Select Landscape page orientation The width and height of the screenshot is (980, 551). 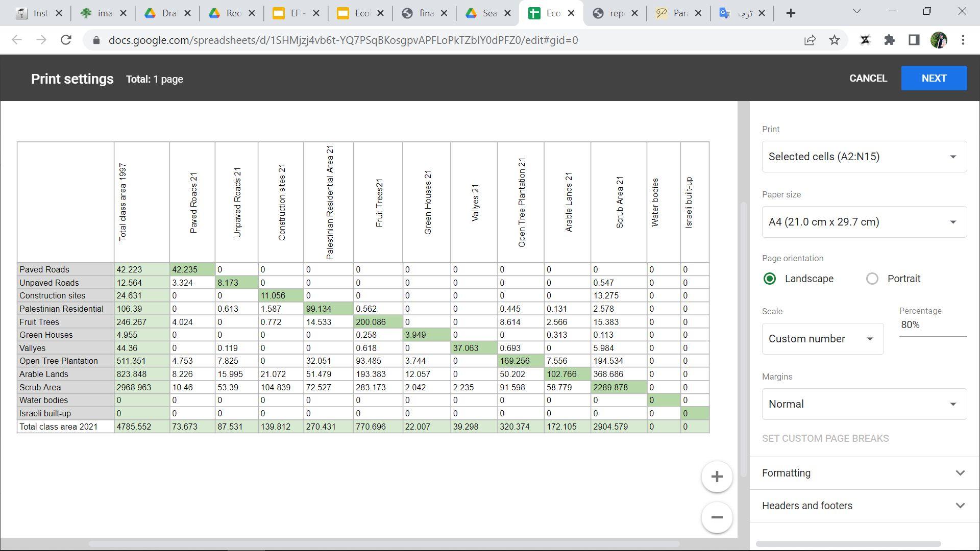[770, 279]
